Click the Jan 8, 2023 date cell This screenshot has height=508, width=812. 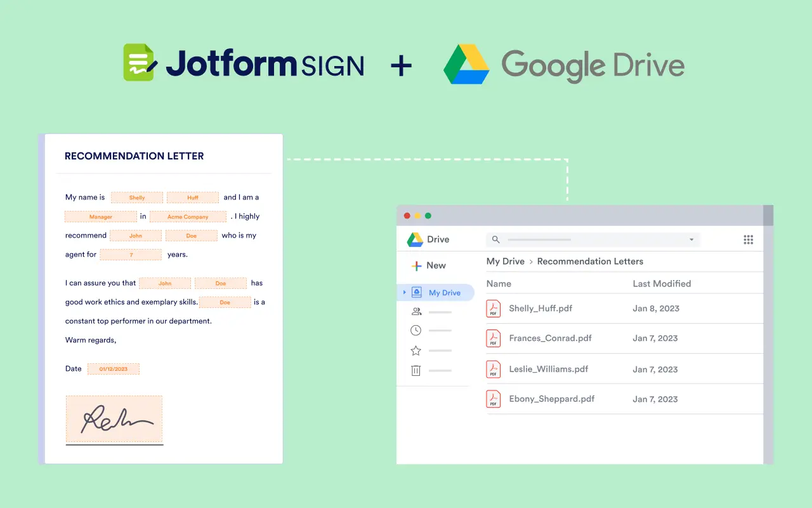[x=656, y=309]
